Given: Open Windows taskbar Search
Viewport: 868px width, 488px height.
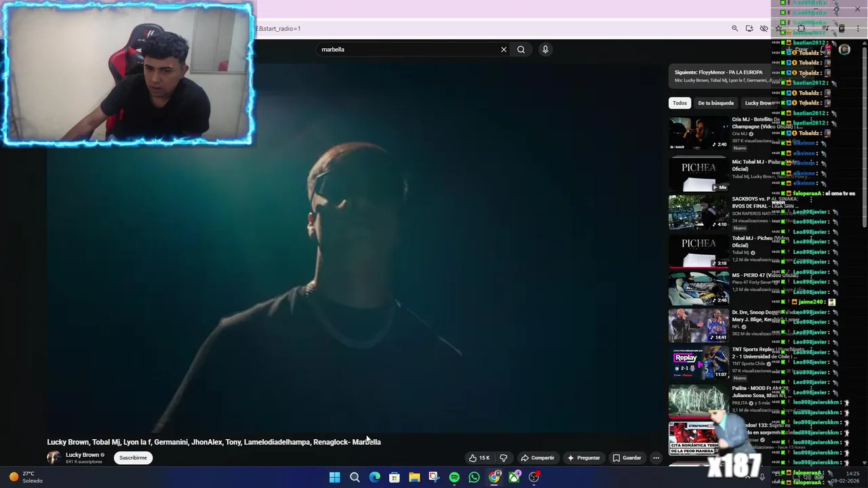Looking at the screenshot, I should [354, 477].
